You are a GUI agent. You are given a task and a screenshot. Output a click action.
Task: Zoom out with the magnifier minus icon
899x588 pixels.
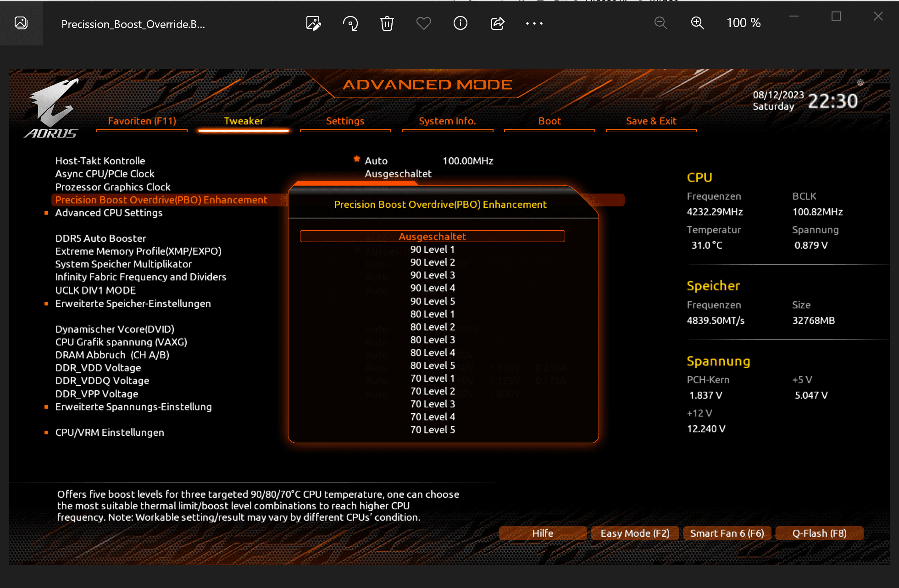click(661, 23)
